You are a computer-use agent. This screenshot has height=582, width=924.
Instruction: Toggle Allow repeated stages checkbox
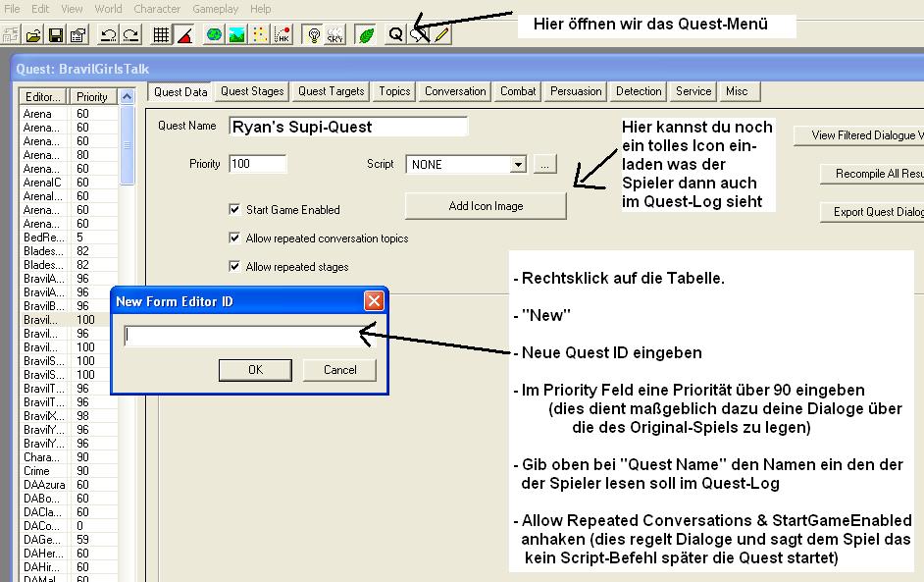point(234,266)
